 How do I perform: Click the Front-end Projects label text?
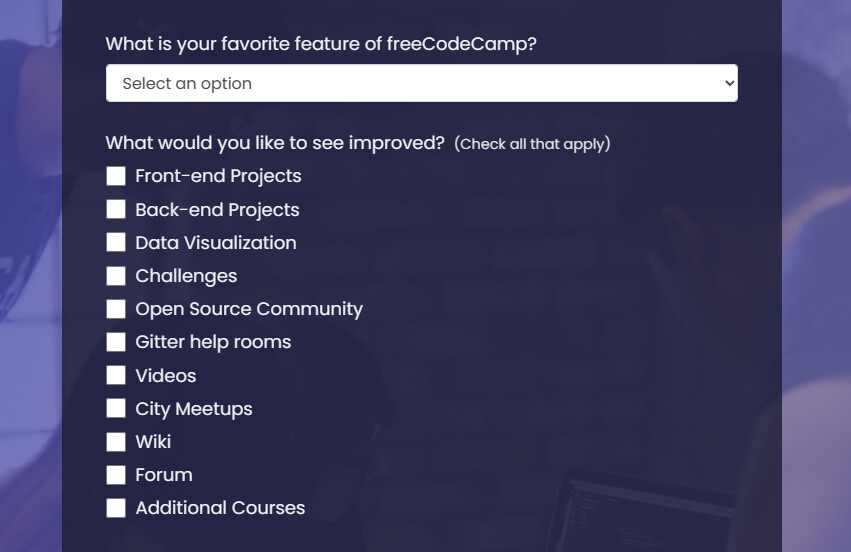(218, 176)
